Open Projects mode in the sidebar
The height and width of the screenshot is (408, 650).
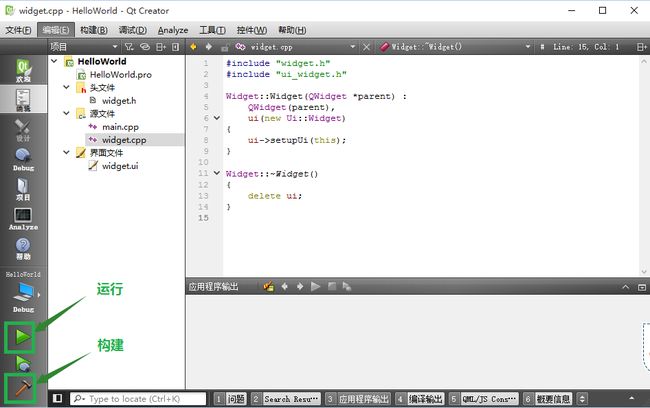(23, 189)
